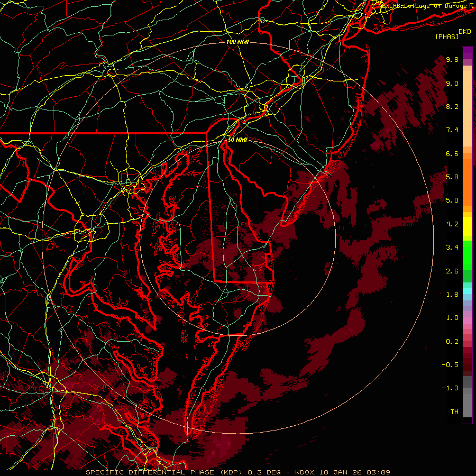Select the 9.8 value on the legend
This screenshot has height=476, width=476.
[x=452, y=59]
